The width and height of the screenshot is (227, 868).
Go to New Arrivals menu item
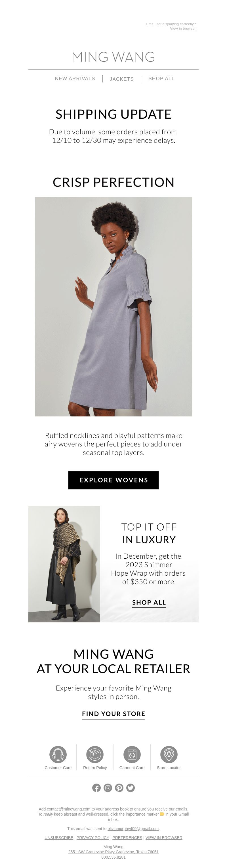point(75,78)
